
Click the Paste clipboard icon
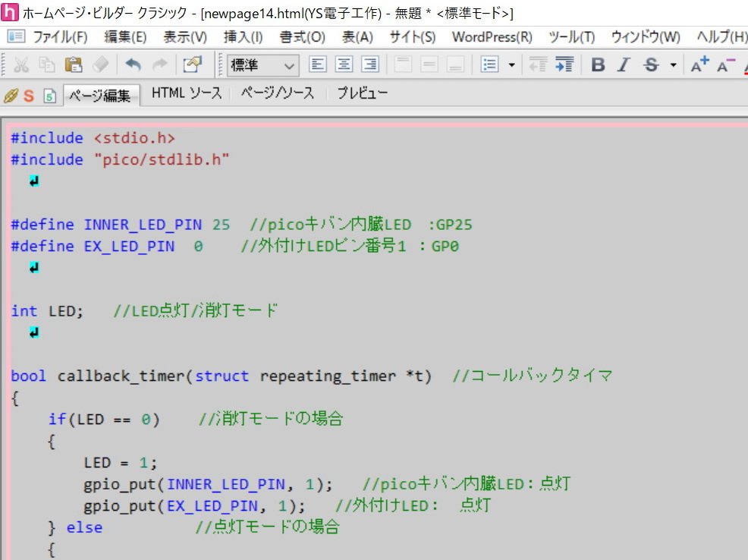click(x=74, y=65)
